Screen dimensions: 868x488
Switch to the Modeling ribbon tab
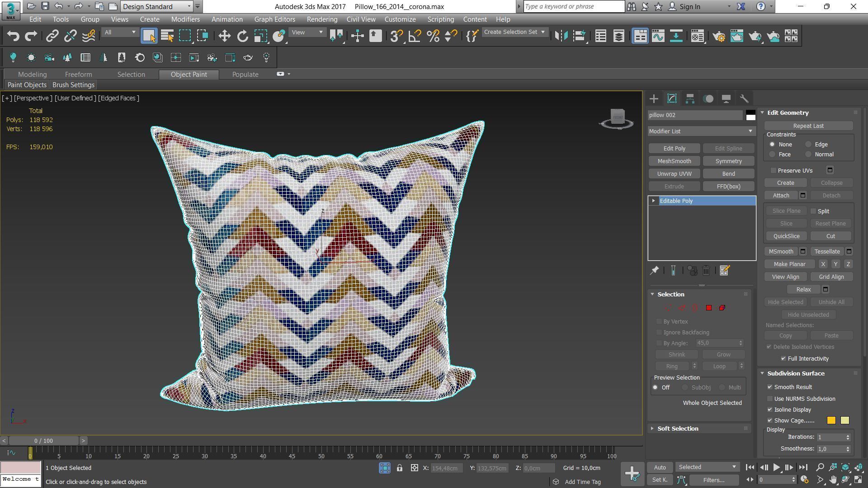[x=32, y=75]
